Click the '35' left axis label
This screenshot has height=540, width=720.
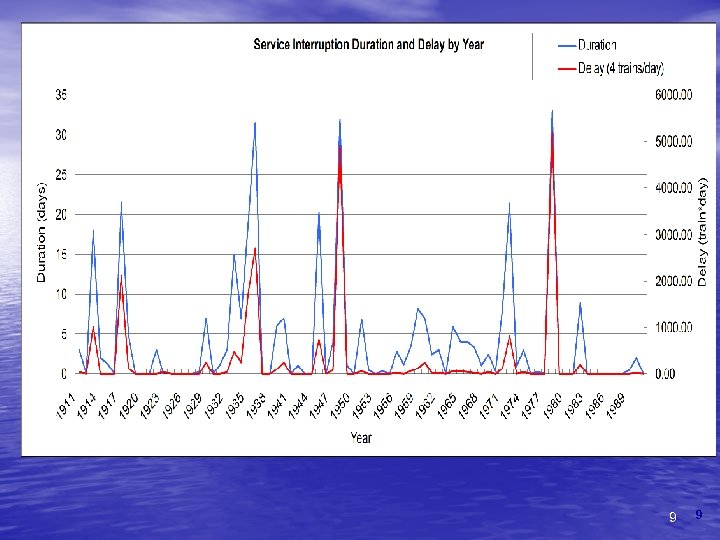(x=61, y=95)
